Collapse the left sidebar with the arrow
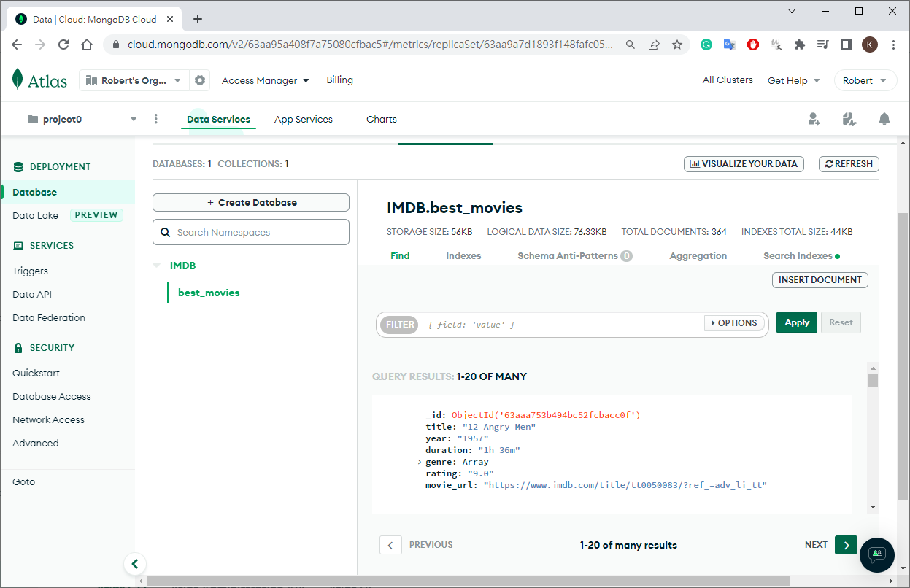The image size is (910, 588). pyautogui.click(x=134, y=563)
